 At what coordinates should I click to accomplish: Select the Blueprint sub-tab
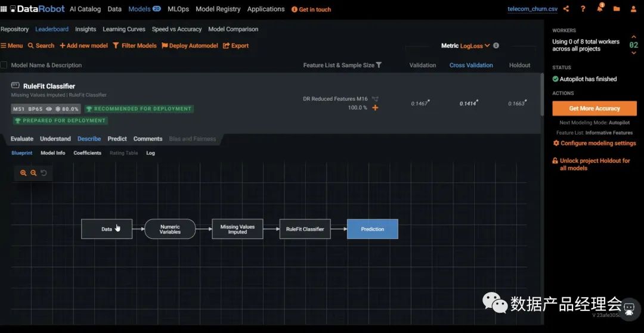[x=22, y=153]
